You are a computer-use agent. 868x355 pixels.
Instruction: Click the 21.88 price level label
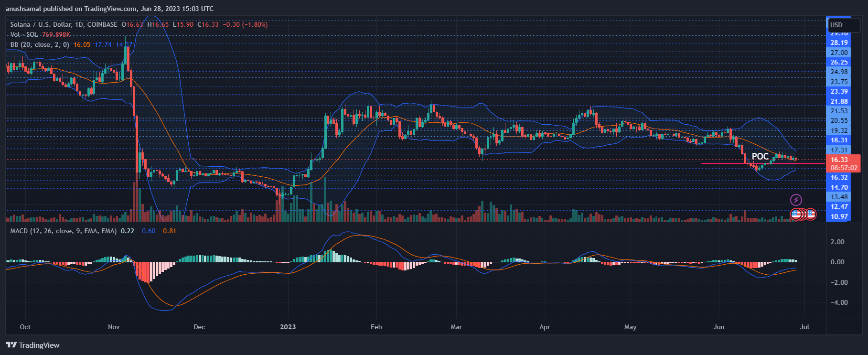(839, 101)
